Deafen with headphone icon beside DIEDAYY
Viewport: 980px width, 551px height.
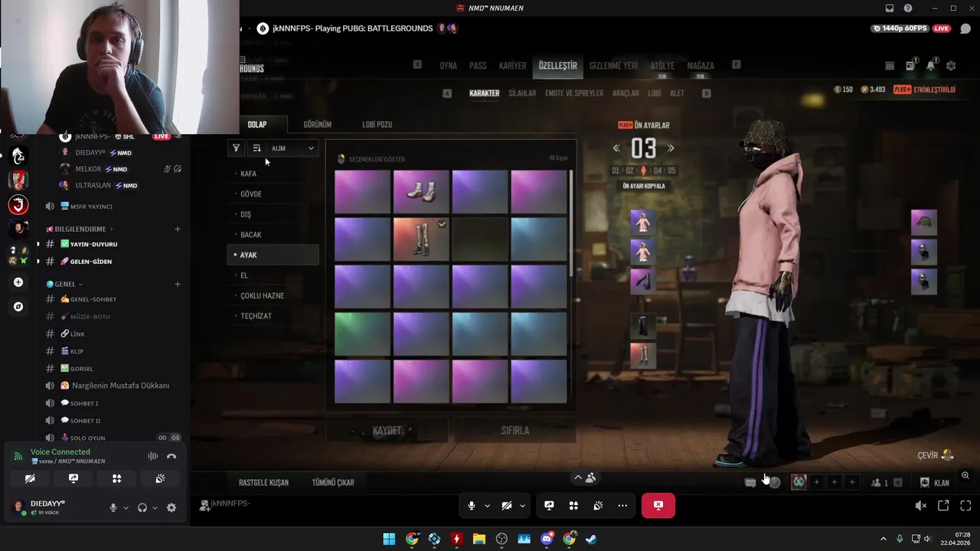pos(142,507)
